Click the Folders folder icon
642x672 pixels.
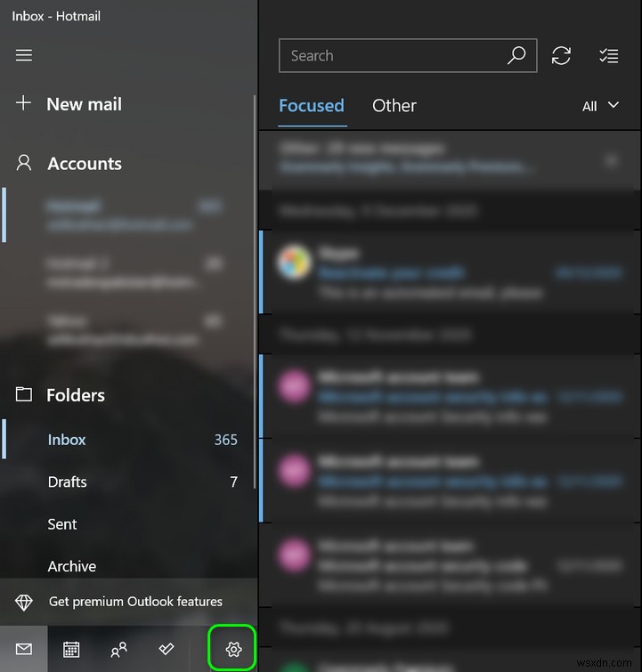point(24,394)
